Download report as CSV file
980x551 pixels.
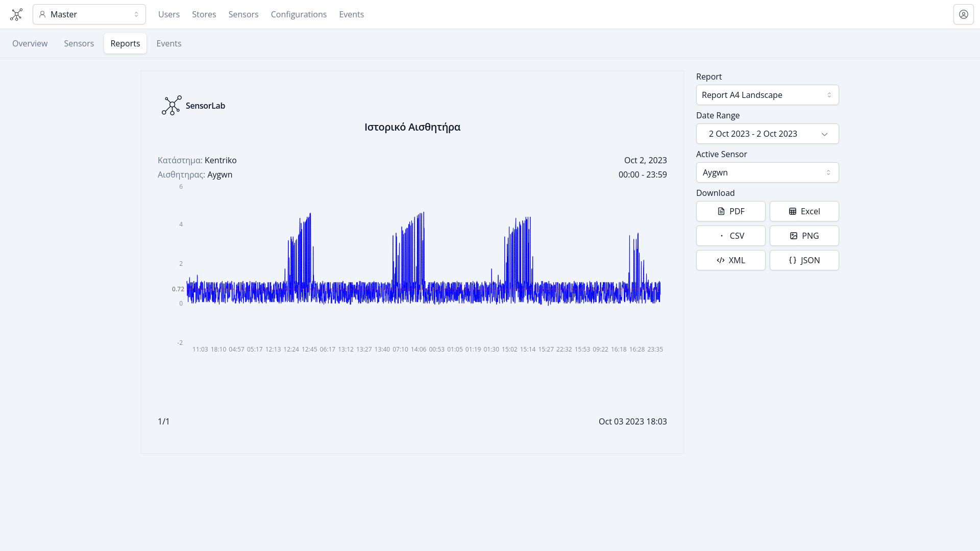(x=730, y=236)
